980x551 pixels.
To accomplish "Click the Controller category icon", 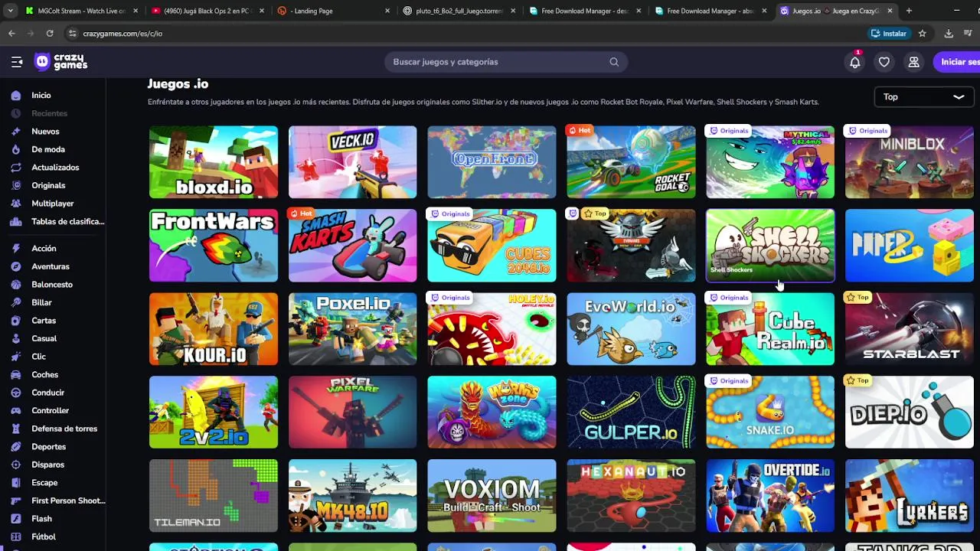I will click(x=15, y=410).
